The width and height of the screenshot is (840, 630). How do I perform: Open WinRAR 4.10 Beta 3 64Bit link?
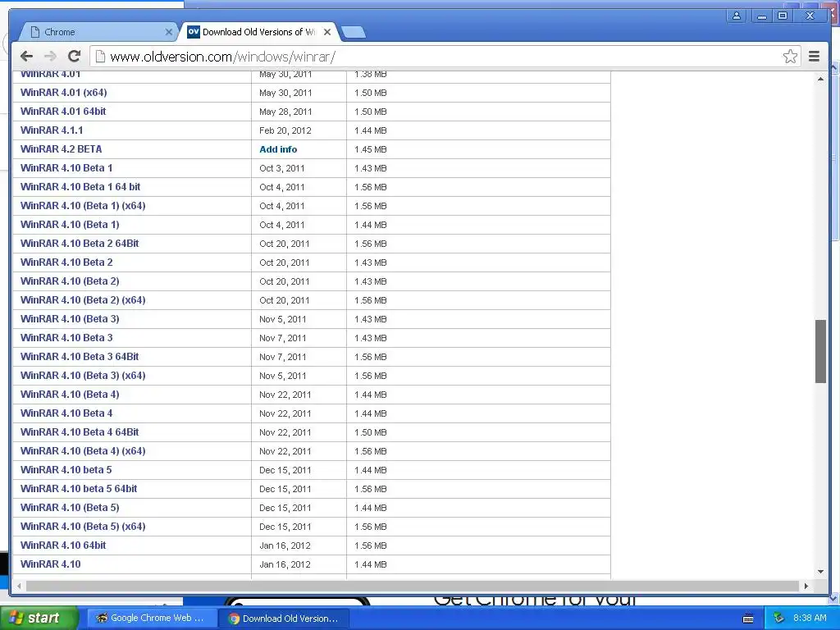click(x=80, y=356)
